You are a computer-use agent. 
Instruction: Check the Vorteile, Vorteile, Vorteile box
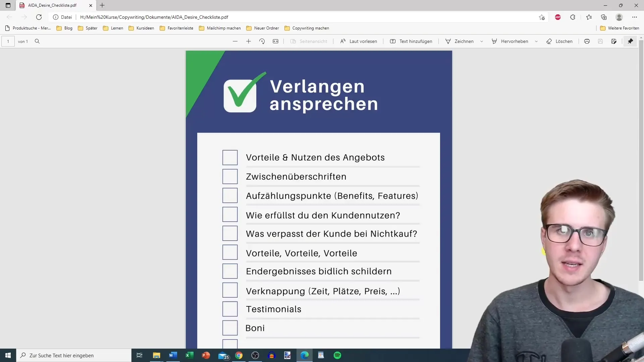point(230,252)
